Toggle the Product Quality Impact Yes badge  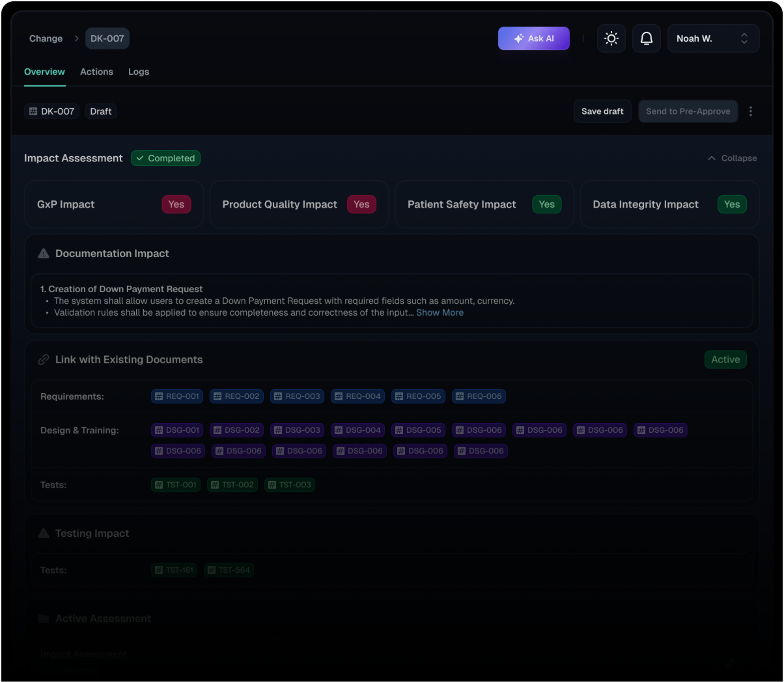pyautogui.click(x=361, y=204)
